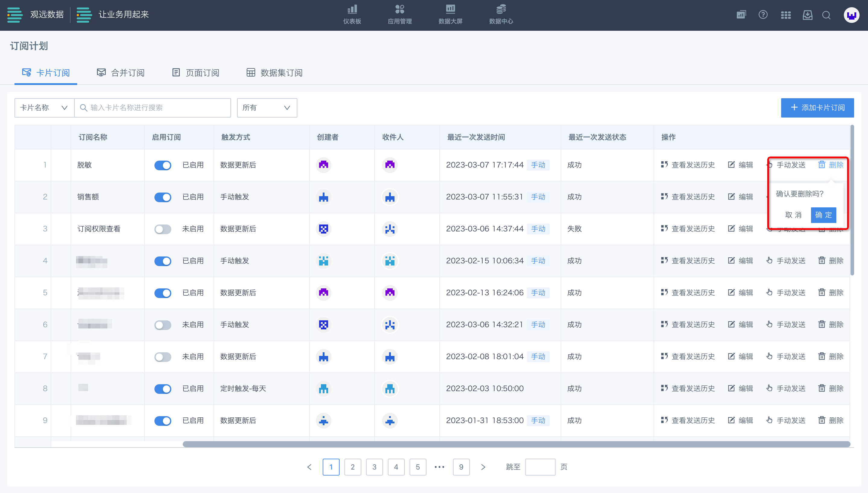The width and height of the screenshot is (868, 493).
Task: Click 删除 trash icon in 脱敏 row
Action: (822, 165)
